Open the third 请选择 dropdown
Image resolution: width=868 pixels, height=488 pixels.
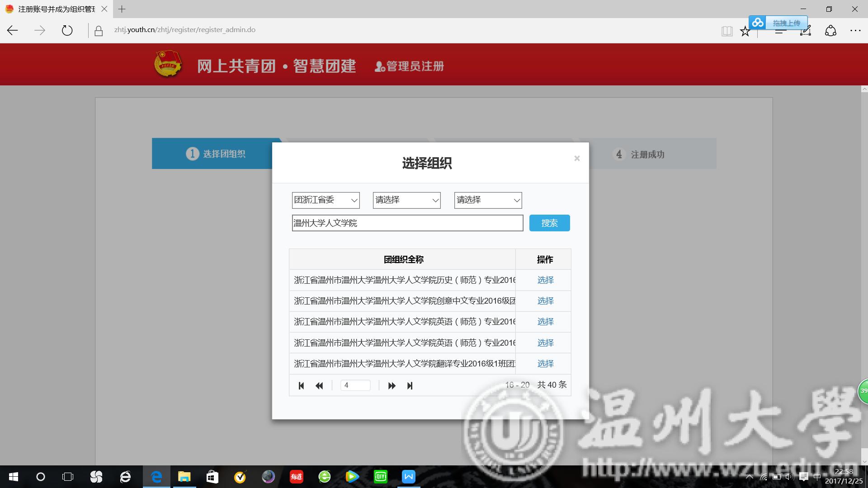(488, 200)
